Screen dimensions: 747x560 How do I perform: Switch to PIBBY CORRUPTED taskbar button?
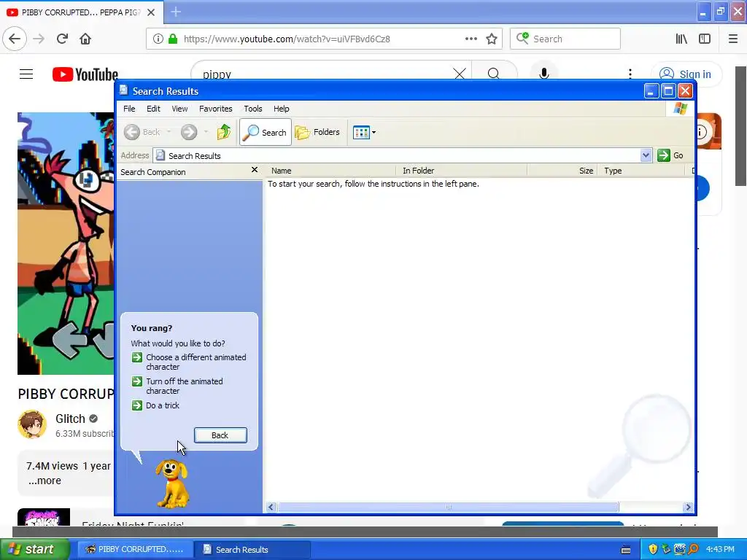click(x=135, y=550)
